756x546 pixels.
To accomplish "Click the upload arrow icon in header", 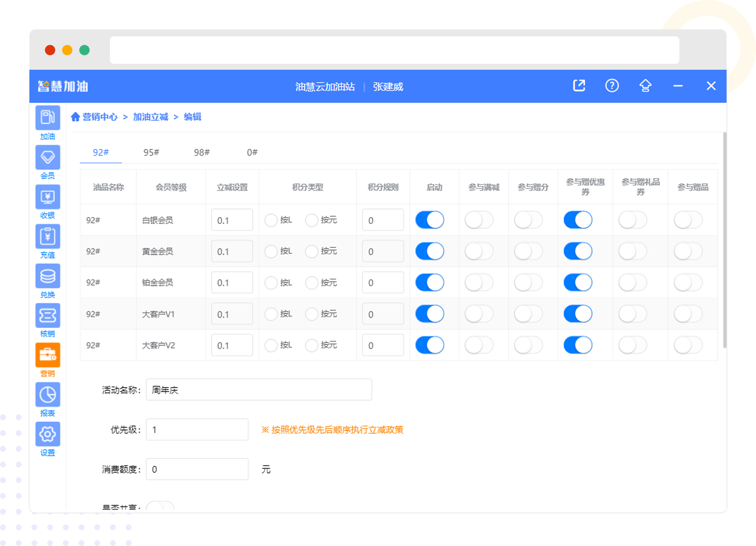I will (645, 86).
